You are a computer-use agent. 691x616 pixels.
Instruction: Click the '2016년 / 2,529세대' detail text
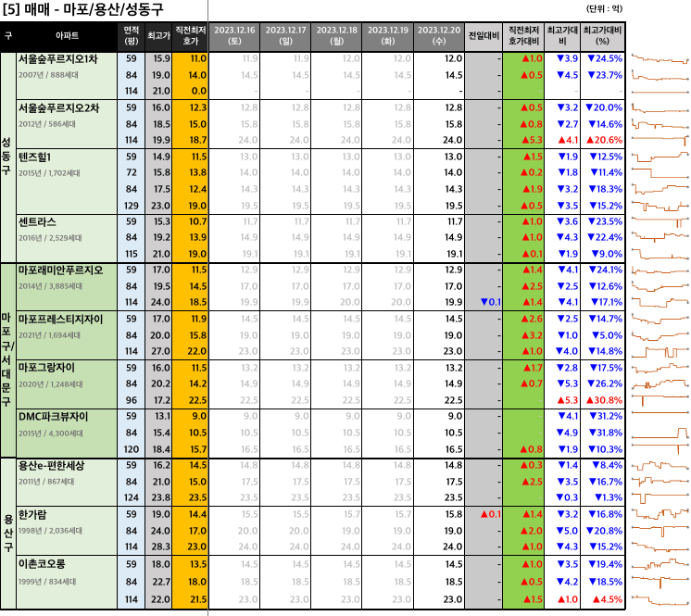[x=50, y=238]
